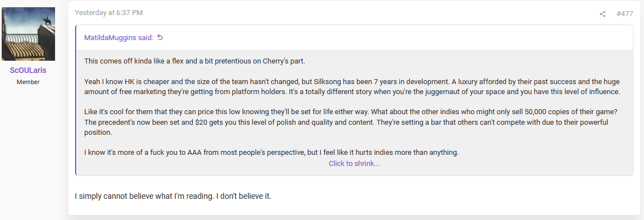Click the 'Member' title under ScOULaris

tap(28, 82)
